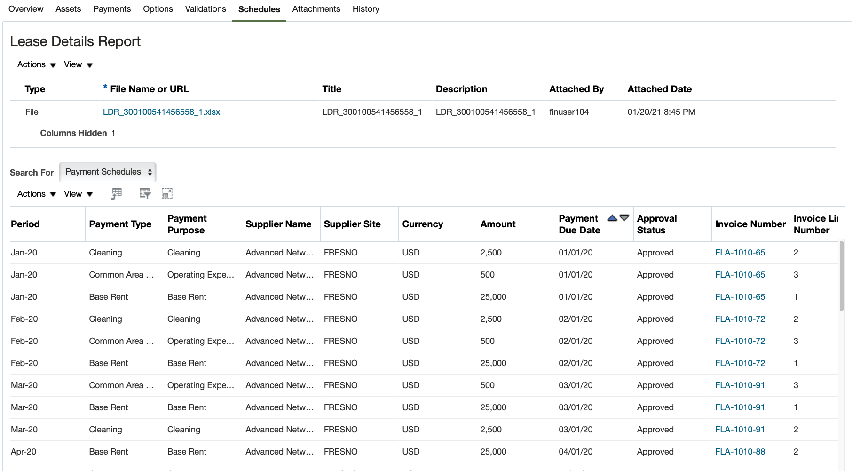The width and height of the screenshot is (868, 471).
Task: Select the History tab
Action: coord(366,9)
